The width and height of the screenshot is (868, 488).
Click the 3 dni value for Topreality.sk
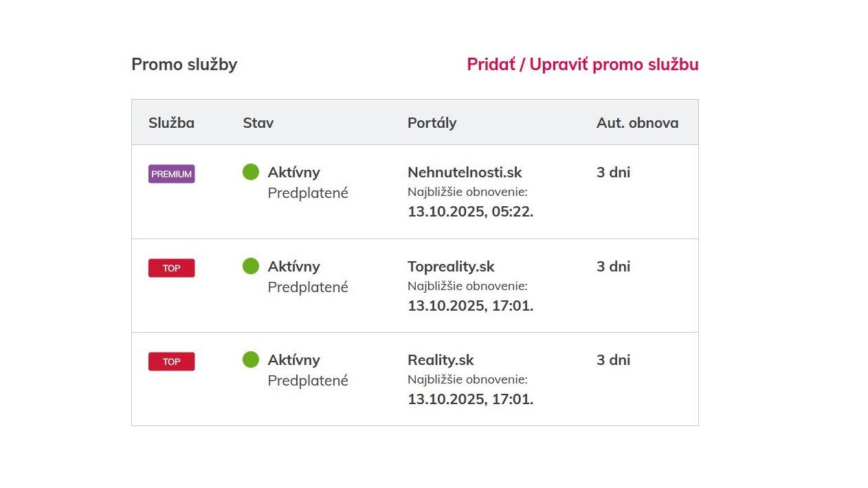click(x=613, y=267)
